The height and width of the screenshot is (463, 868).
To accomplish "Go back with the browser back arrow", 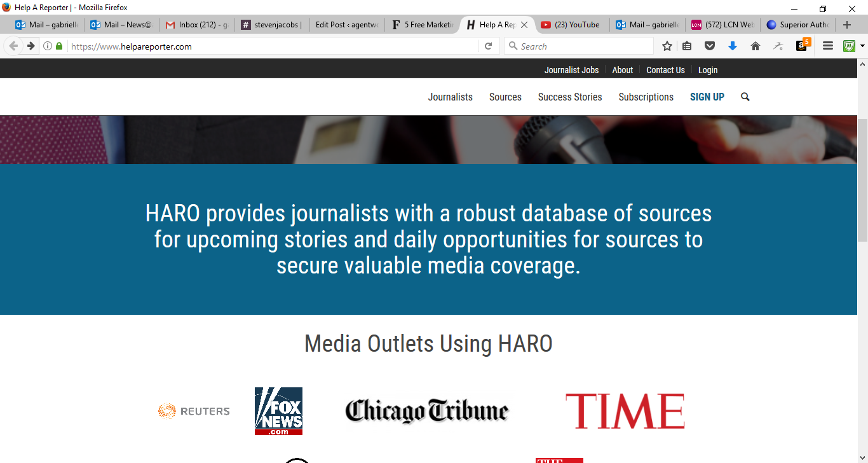I will click(13, 46).
